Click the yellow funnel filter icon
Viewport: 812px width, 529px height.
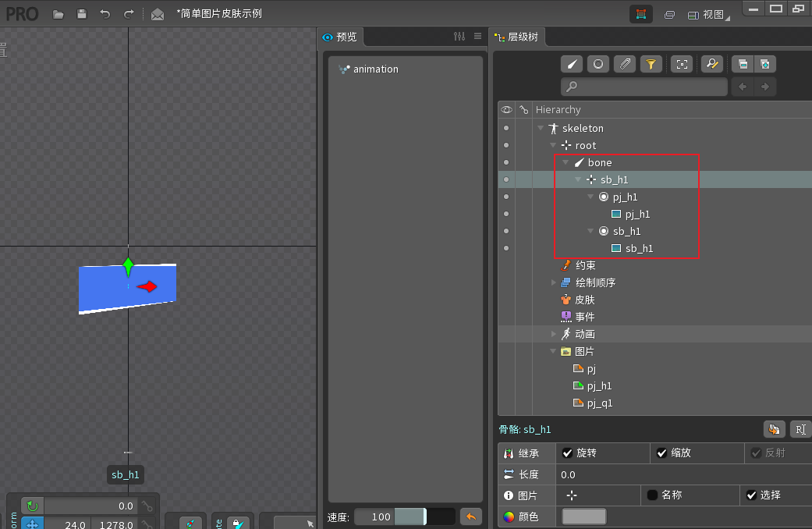tap(651, 64)
